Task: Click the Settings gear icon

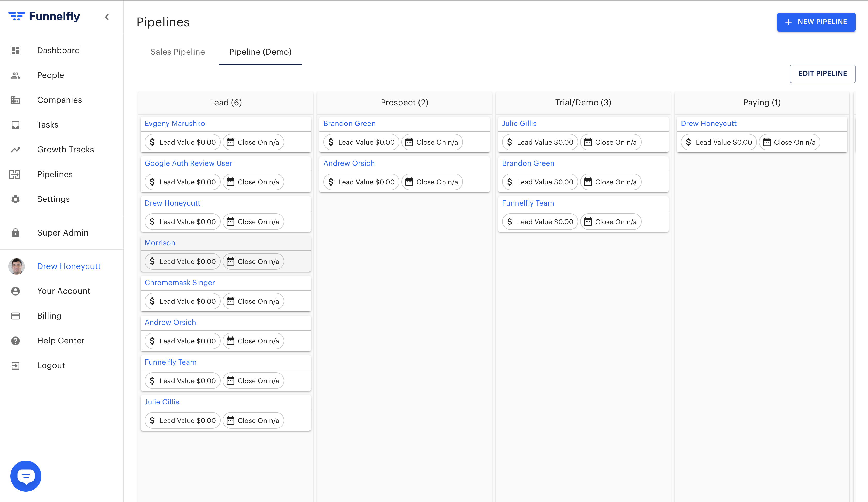Action: [16, 199]
